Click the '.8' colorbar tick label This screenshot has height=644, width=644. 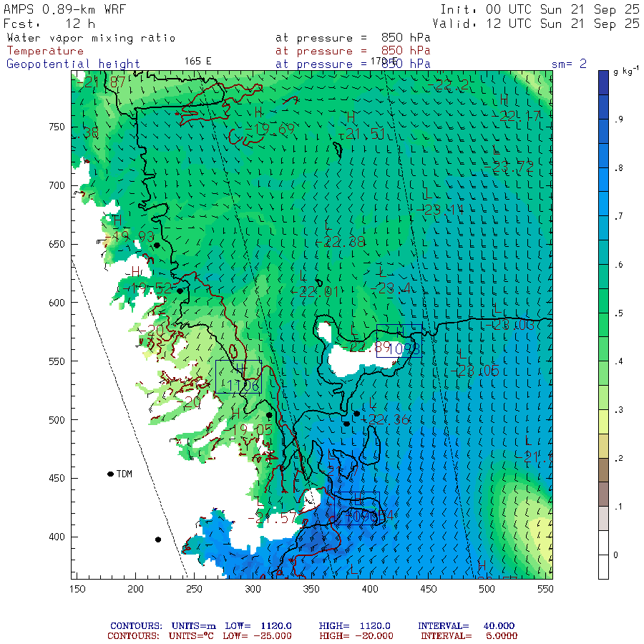click(618, 168)
